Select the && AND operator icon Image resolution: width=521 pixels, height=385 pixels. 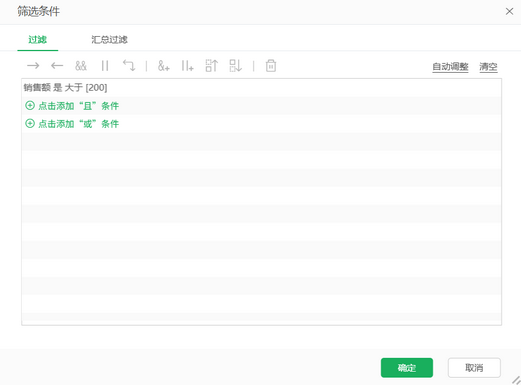(x=81, y=66)
